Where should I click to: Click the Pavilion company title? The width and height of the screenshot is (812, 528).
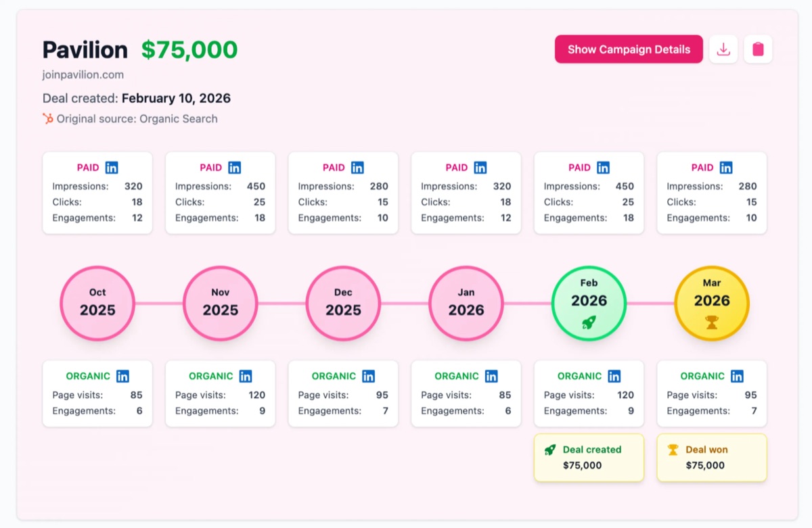click(85, 49)
